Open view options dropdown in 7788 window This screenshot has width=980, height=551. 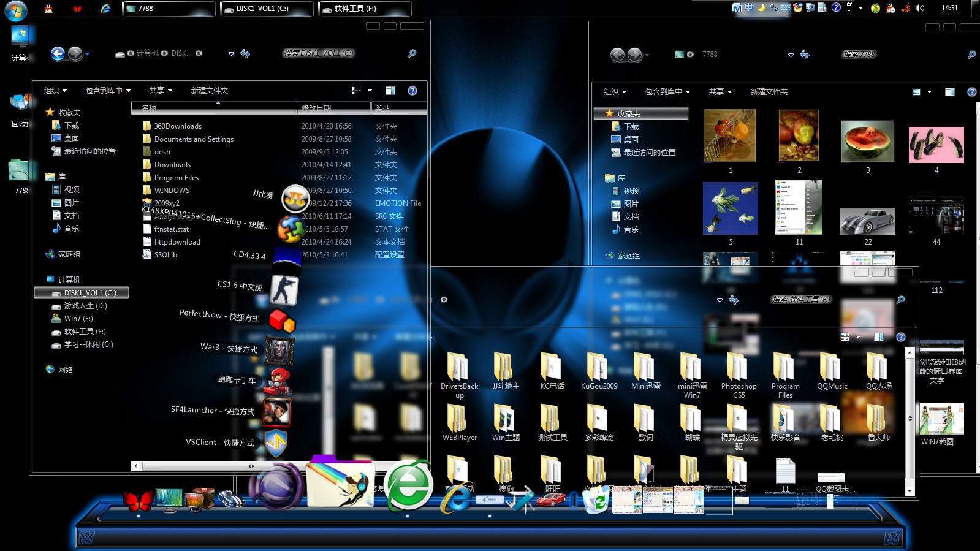tap(929, 92)
